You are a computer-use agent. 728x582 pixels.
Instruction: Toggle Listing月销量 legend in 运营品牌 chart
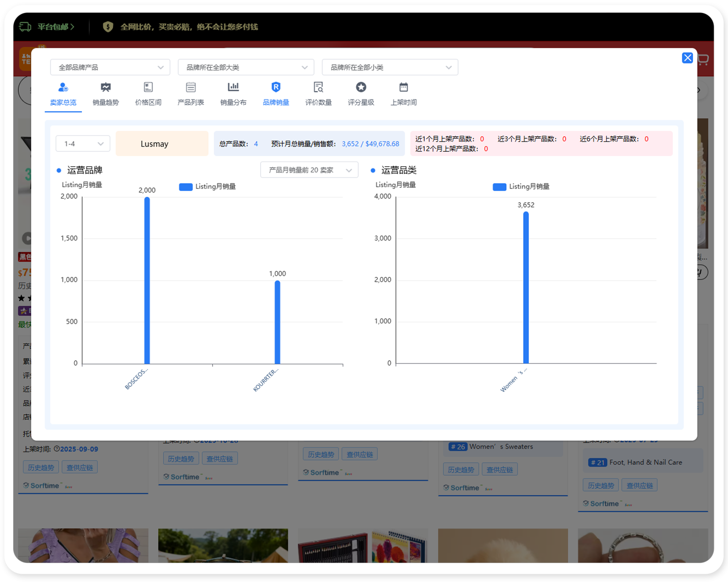[x=207, y=187]
